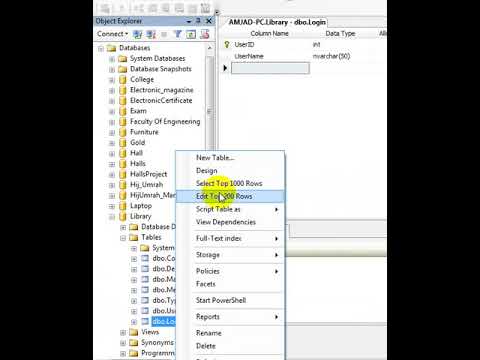Close the Object Explorer panel
480x360 pixels.
coord(209,21)
